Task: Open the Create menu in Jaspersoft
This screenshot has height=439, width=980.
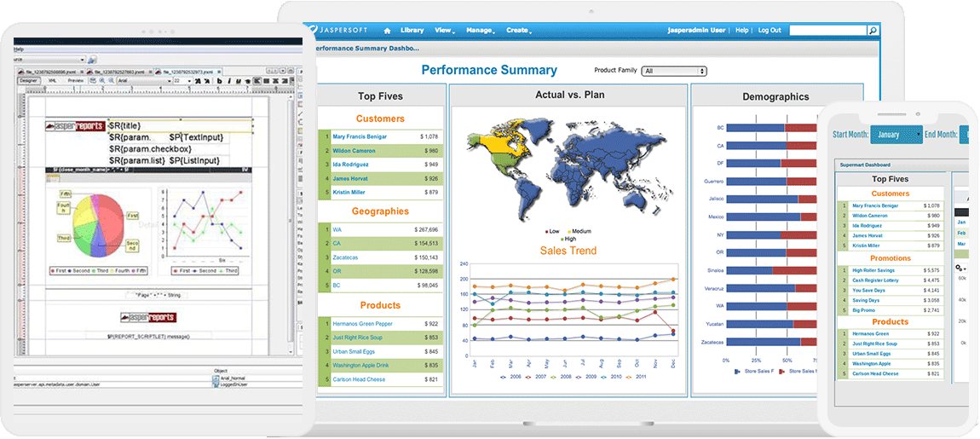Action: [519, 30]
